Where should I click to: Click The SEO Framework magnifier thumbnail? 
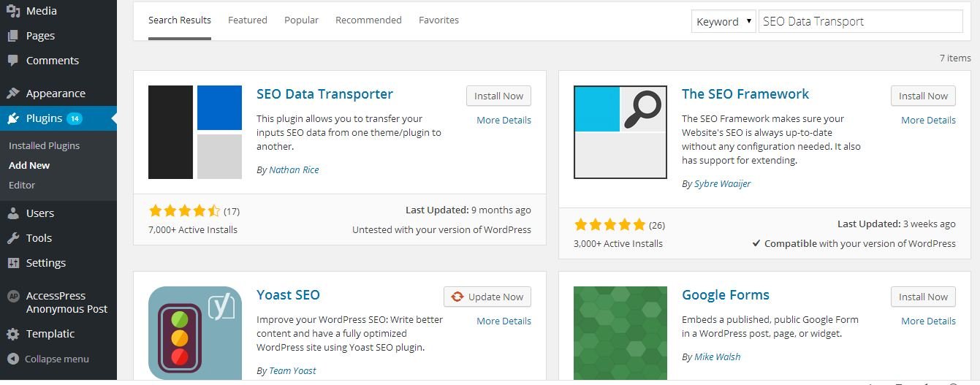[x=620, y=132]
